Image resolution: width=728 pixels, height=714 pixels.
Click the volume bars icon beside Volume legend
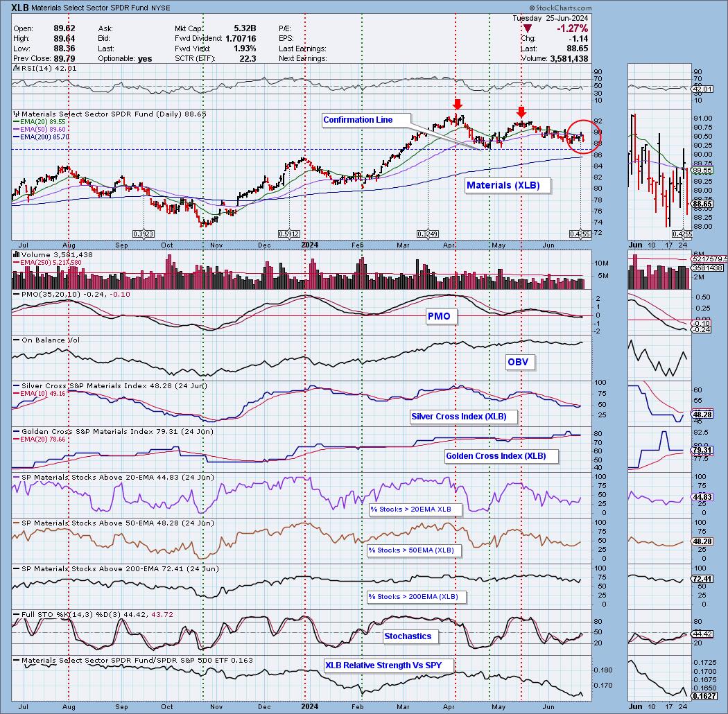pos(16,254)
